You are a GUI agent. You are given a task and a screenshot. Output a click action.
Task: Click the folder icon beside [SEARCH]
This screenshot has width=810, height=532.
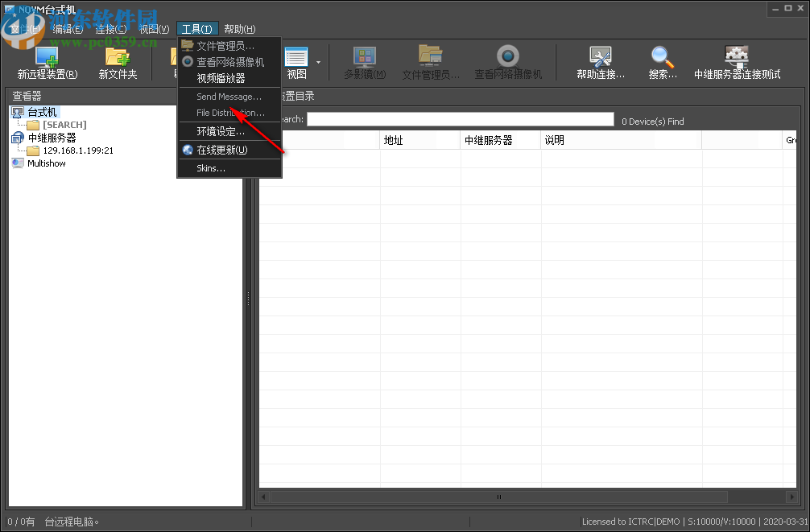pos(34,125)
